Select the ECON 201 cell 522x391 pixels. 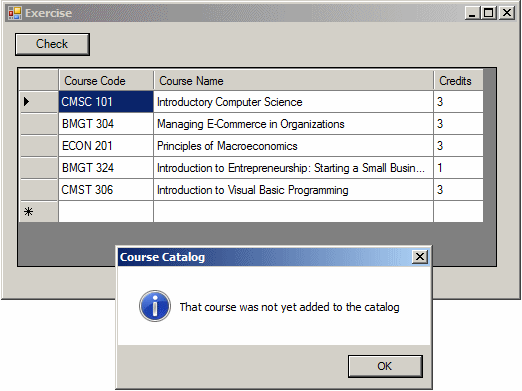106,146
